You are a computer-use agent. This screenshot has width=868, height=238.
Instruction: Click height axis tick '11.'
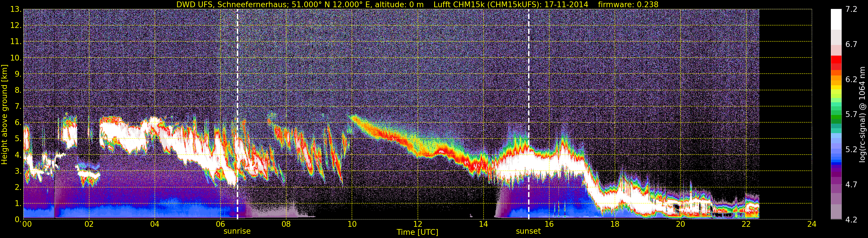tap(16, 42)
